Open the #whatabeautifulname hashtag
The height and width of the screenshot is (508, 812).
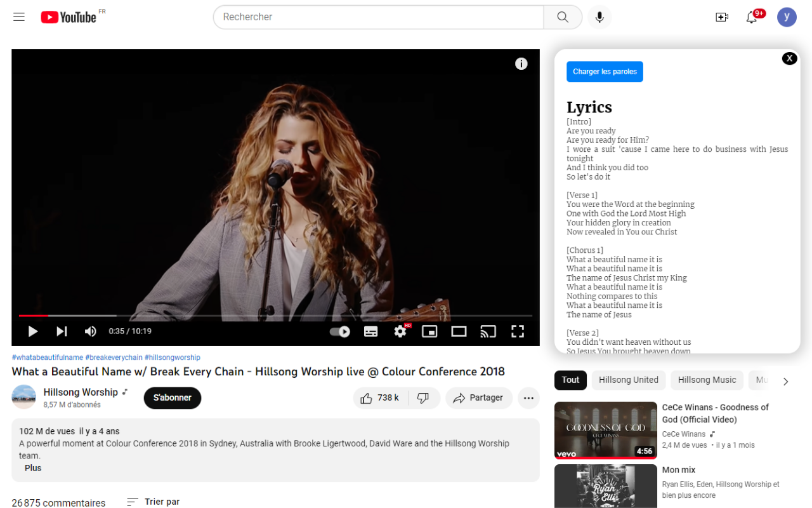(48, 358)
